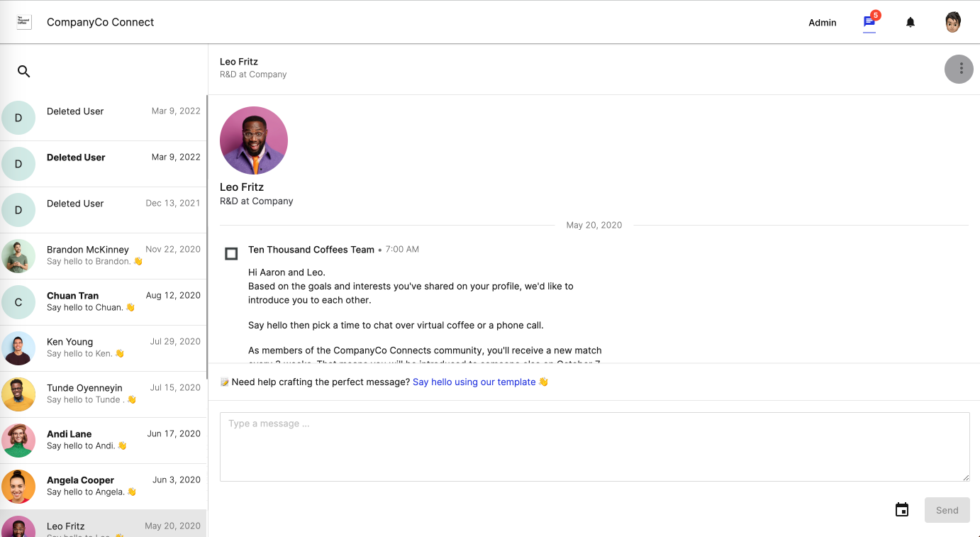This screenshot has width=980, height=537.
Task: Open Chuan Tran conversation
Action: click(103, 302)
